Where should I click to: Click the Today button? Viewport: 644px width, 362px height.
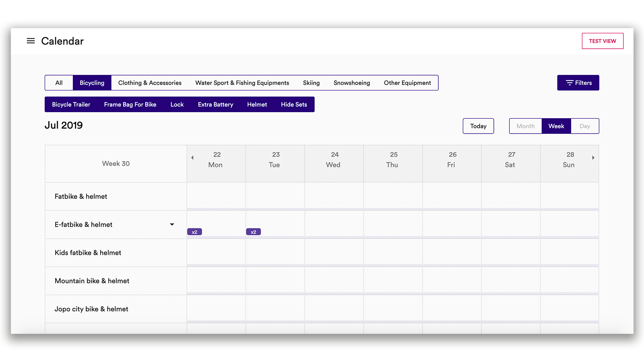click(478, 126)
